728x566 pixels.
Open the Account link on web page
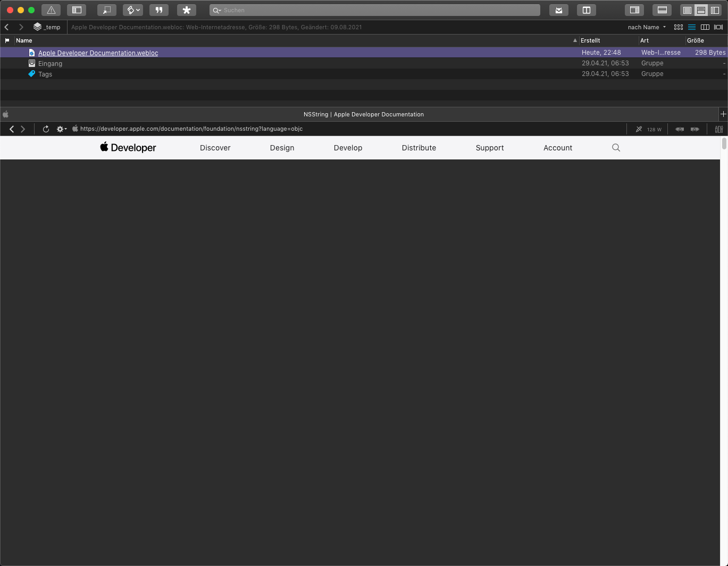click(558, 148)
